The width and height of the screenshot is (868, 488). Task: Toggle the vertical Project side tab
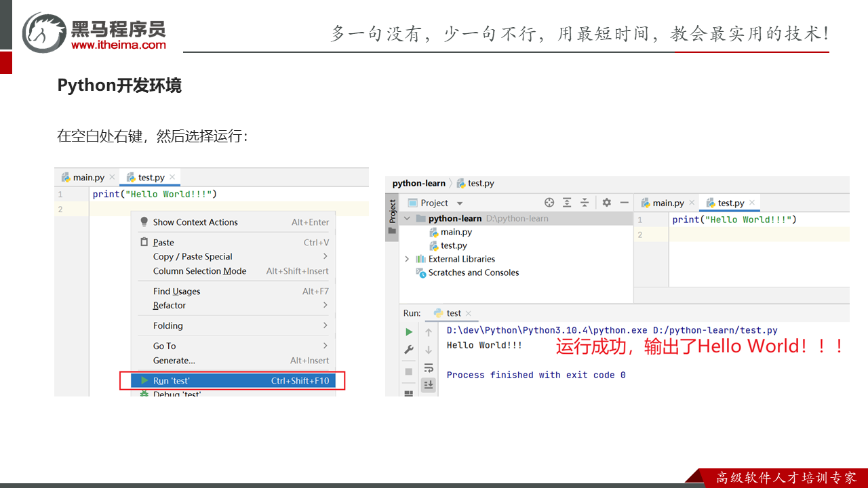pos(392,211)
